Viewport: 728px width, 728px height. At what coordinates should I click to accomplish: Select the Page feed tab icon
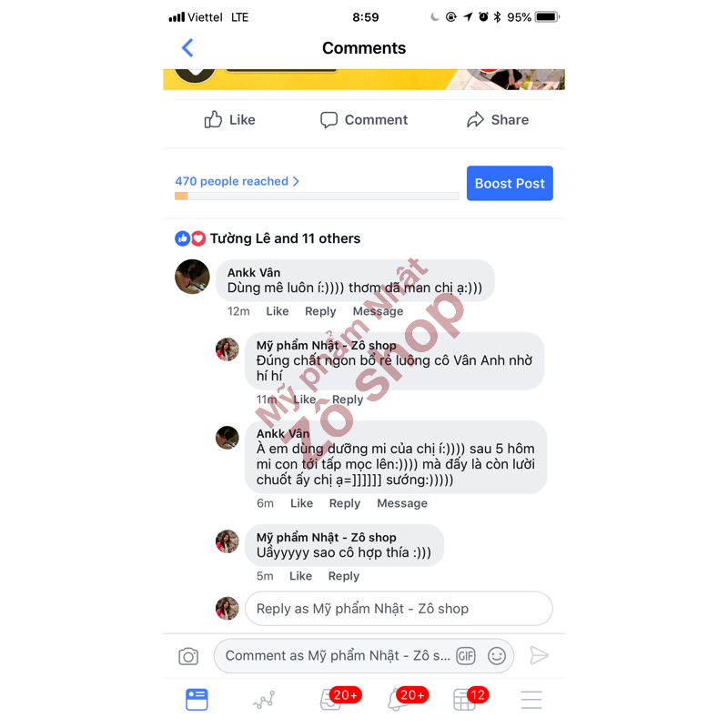tap(197, 700)
